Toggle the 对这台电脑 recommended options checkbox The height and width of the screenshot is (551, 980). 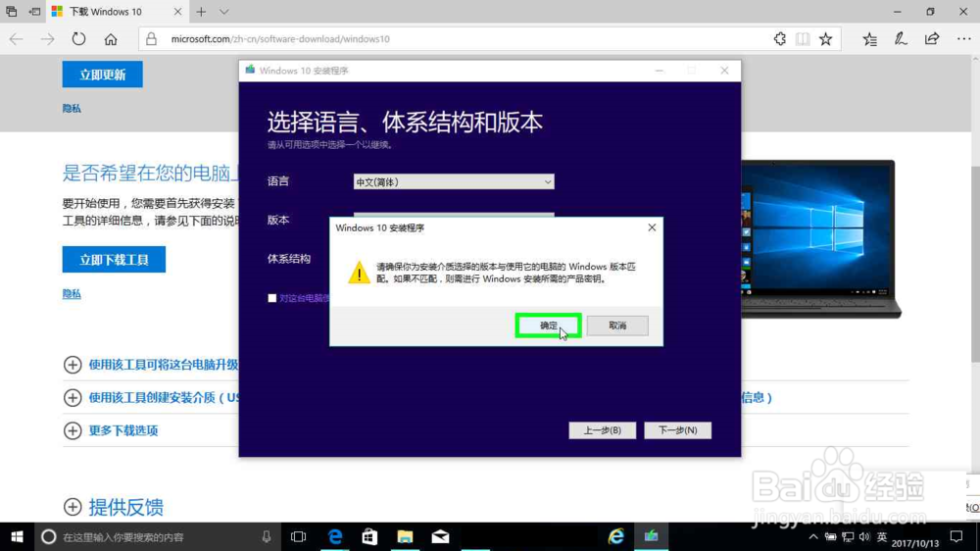tap(271, 298)
